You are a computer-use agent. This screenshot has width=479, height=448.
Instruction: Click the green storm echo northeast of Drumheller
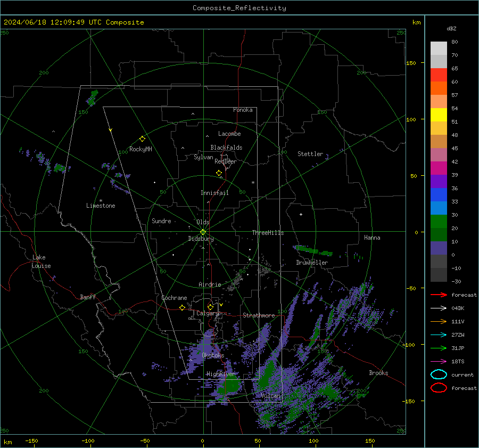click(313, 250)
